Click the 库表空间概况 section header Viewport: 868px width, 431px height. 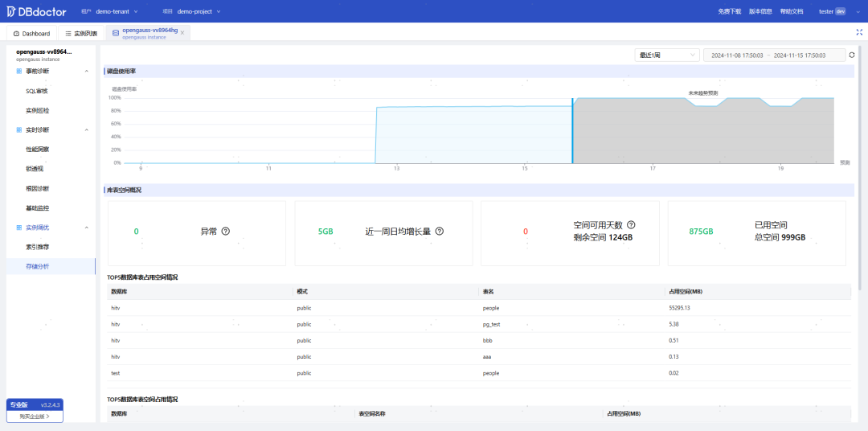click(124, 190)
